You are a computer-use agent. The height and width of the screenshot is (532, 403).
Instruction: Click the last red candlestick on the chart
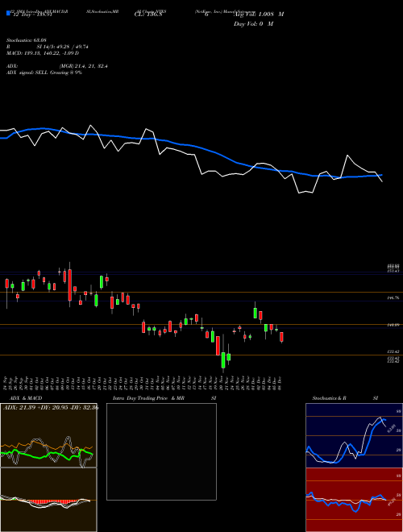(281, 337)
